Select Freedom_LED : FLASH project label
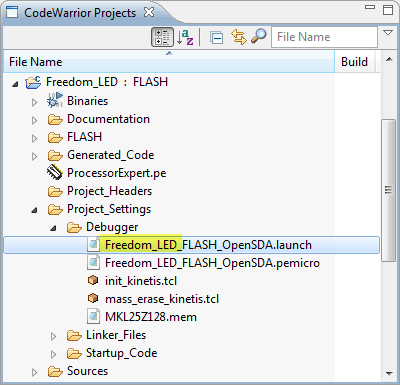The height and width of the screenshot is (385, 400). click(107, 82)
